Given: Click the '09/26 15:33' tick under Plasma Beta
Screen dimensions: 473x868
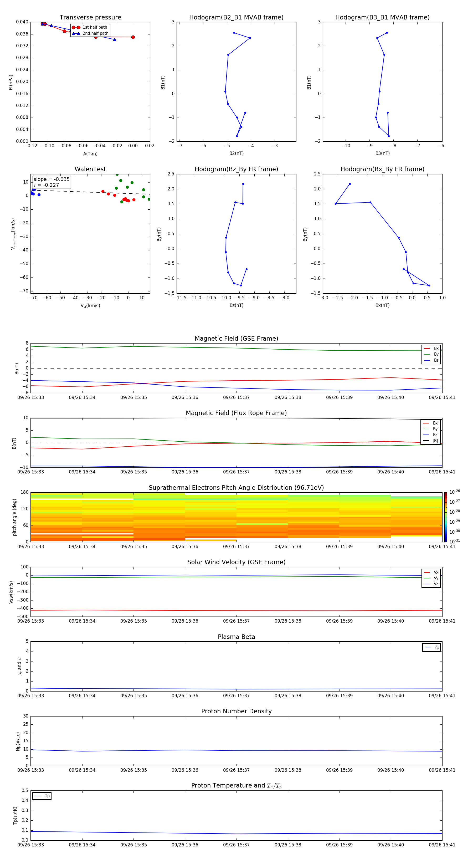Looking at the screenshot, I should pyautogui.click(x=31, y=695).
